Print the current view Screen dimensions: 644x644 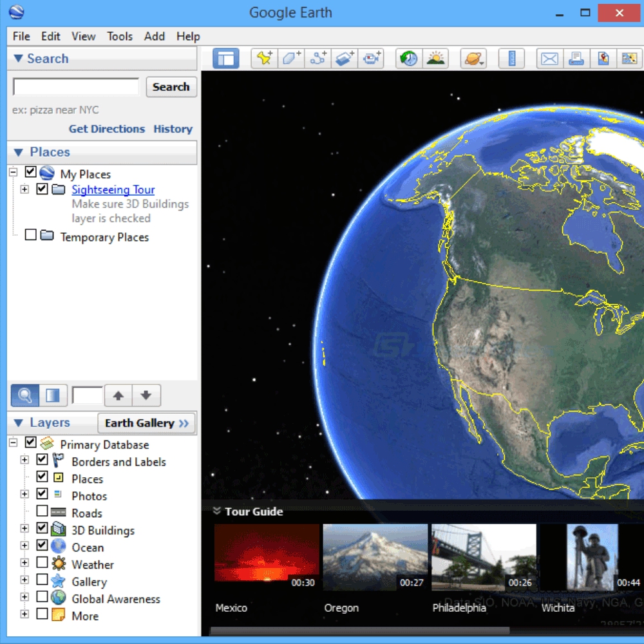pyautogui.click(x=576, y=59)
